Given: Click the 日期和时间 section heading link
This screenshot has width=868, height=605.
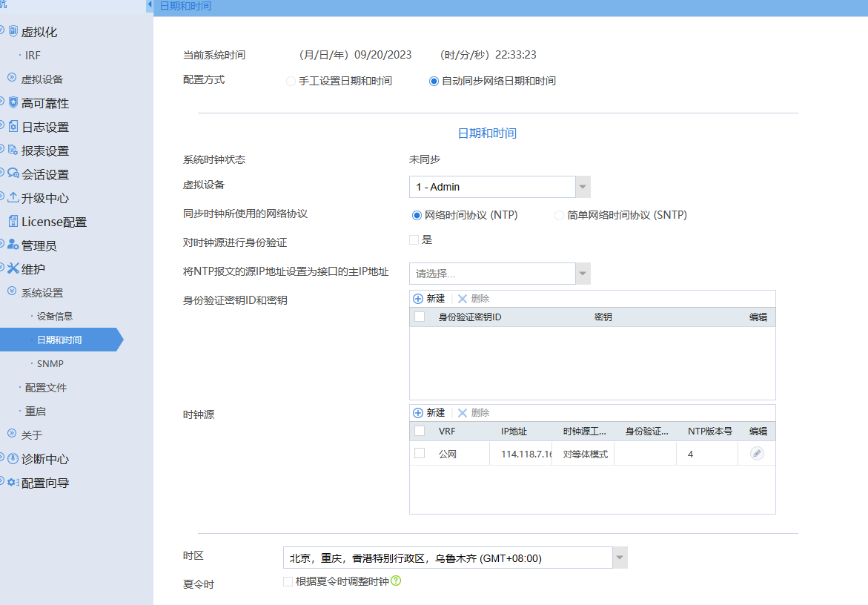Looking at the screenshot, I should (487, 133).
